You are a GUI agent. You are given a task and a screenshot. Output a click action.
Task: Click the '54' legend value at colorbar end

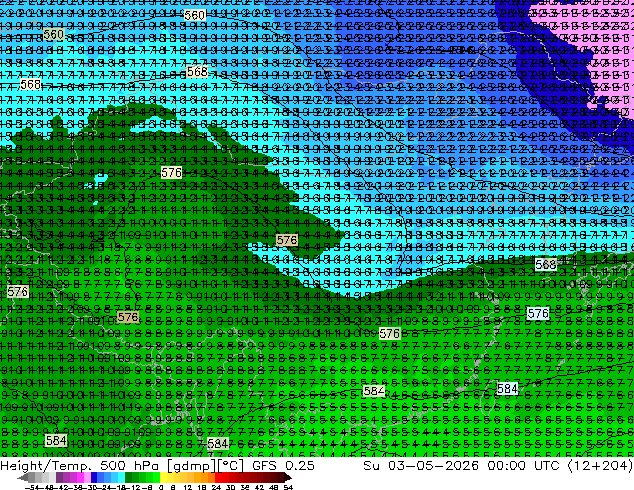(x=288, y=487)
